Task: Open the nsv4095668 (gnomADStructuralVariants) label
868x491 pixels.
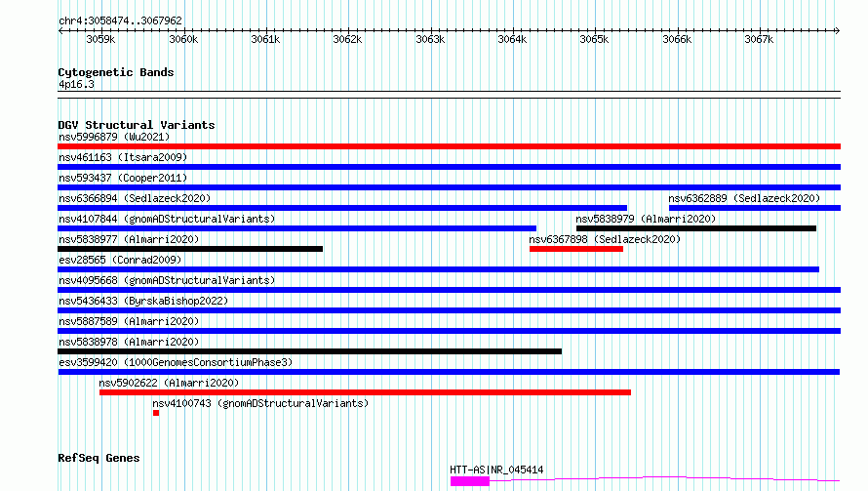Action: pos(167,280)
